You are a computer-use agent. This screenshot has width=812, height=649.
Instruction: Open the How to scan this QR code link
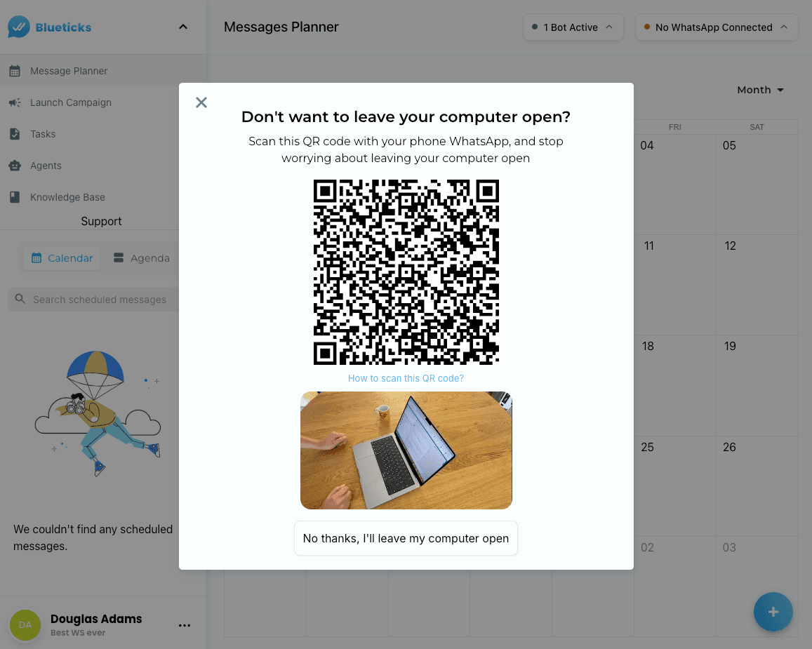(406, 378)
